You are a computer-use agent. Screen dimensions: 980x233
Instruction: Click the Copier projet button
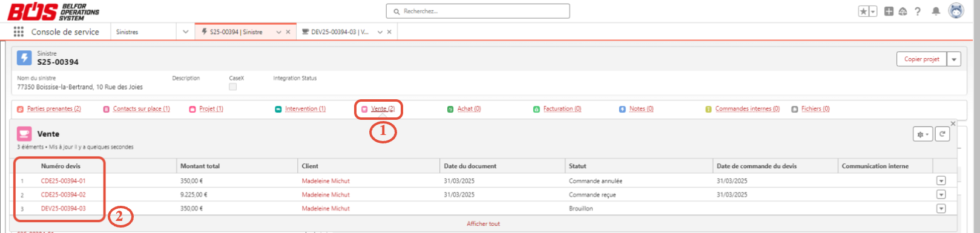921,59
